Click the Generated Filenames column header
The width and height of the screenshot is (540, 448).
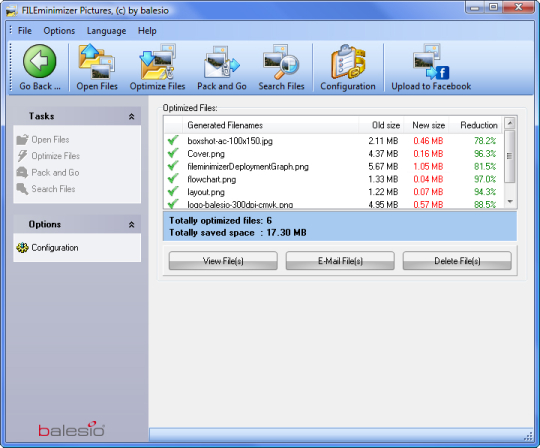(x=271, y=125)
